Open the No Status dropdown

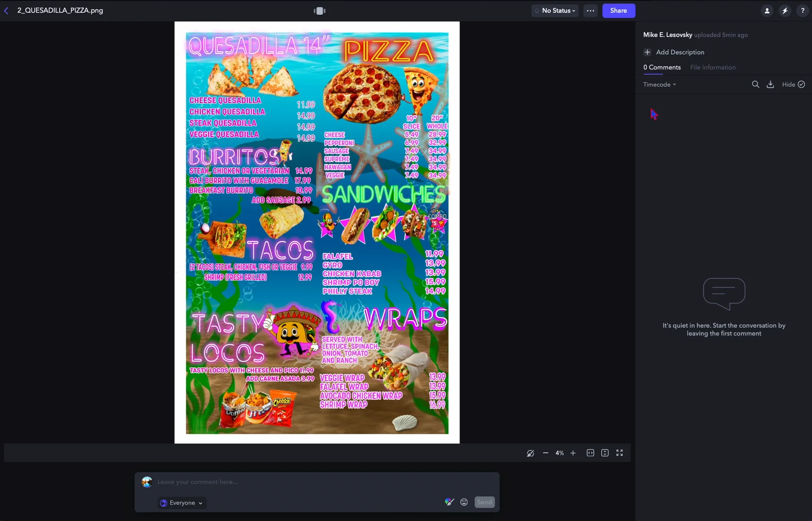555,11
